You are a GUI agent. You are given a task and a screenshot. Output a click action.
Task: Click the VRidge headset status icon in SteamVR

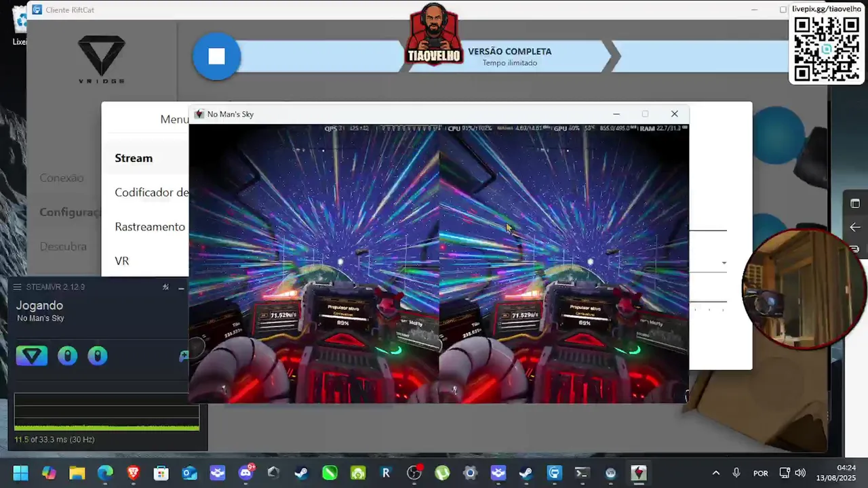pos(32,355)
